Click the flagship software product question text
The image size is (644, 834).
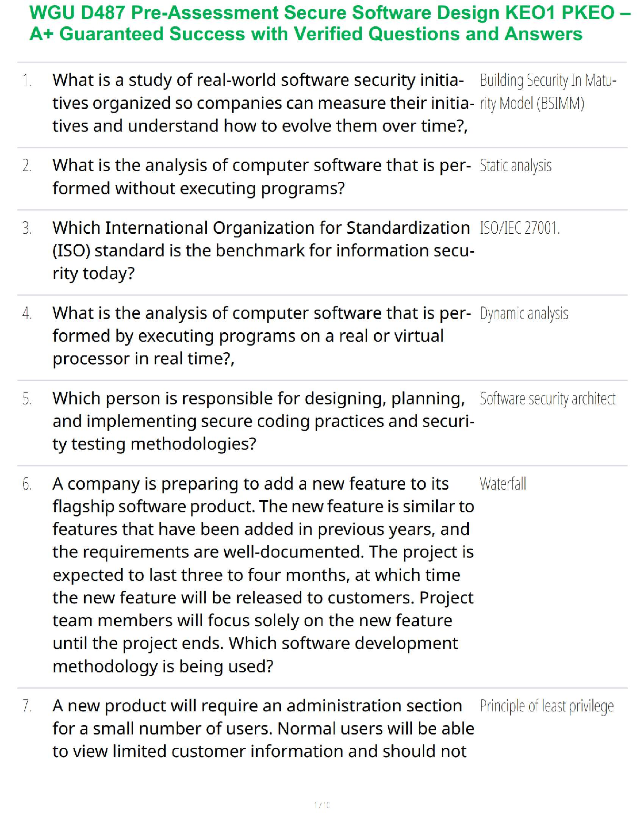click(x=262, y=575)
